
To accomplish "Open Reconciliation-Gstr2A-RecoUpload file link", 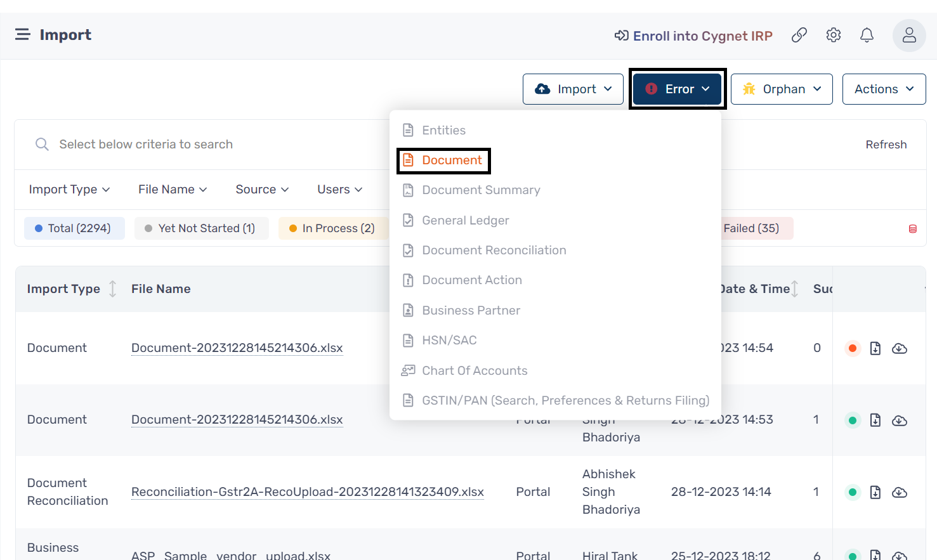I will pyautogui.click(x=307, y=492).
